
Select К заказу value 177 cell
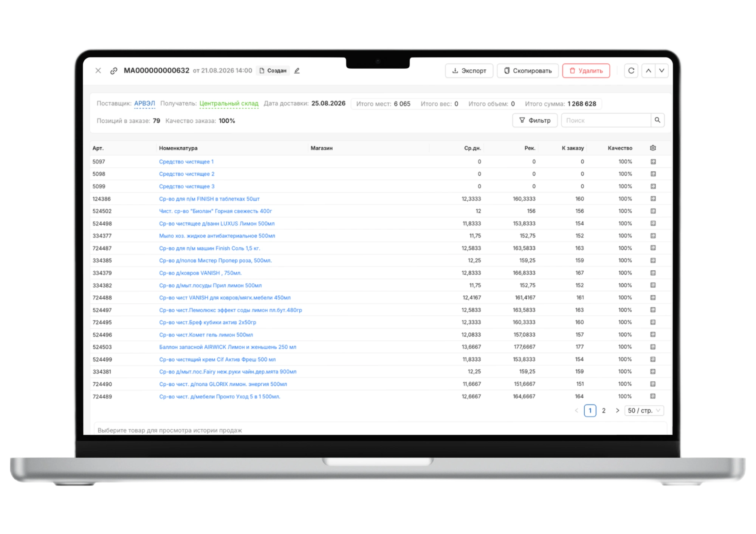[x=579, y=347]
